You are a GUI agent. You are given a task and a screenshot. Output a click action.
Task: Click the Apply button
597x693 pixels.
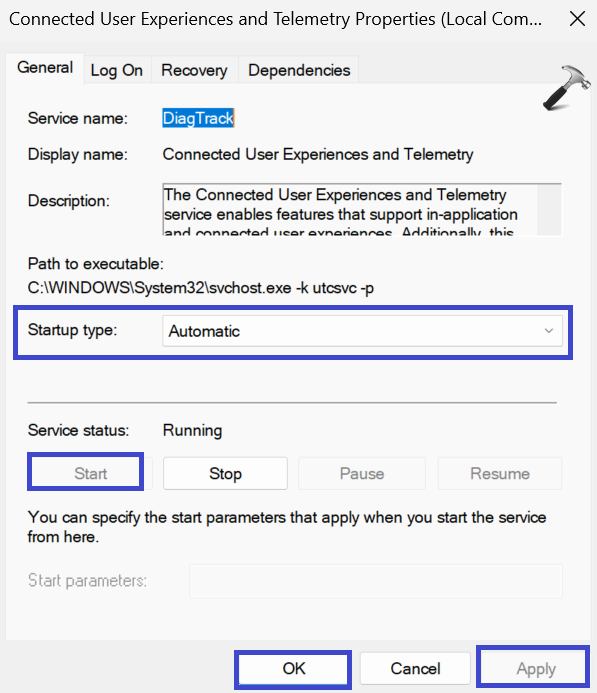pyautogui.click(x=536, y=668)
